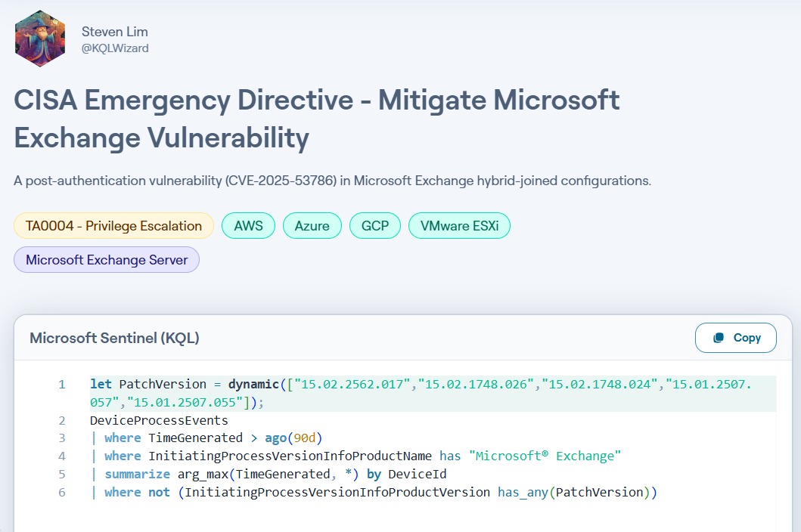801x532 pixels.
Task: Click line number 6 in code
Action: 62,492
